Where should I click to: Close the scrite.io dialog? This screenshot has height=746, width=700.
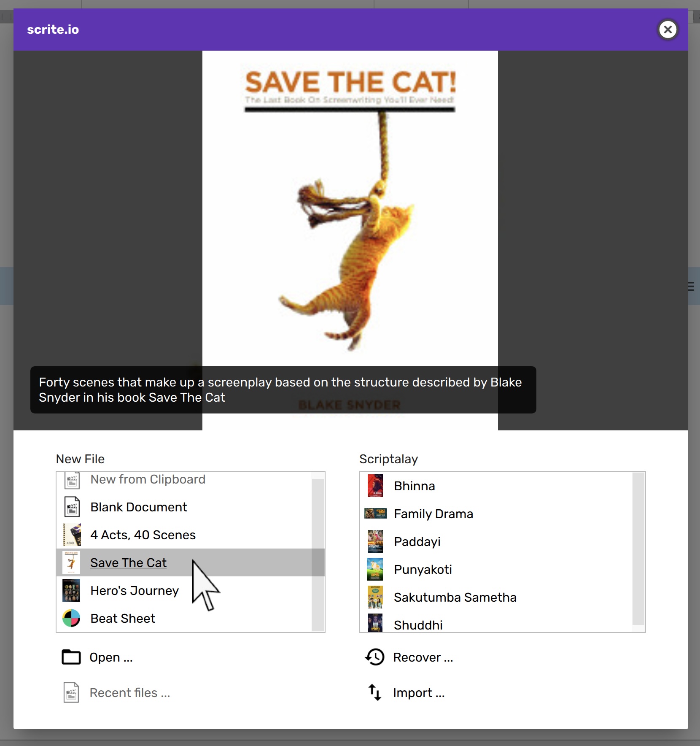(668, 30)
